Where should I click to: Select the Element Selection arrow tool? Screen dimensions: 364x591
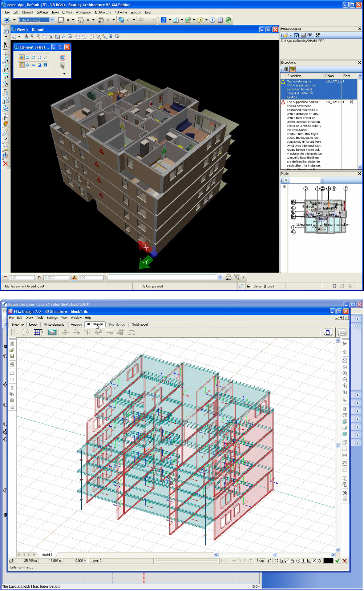tap(5, 45)
